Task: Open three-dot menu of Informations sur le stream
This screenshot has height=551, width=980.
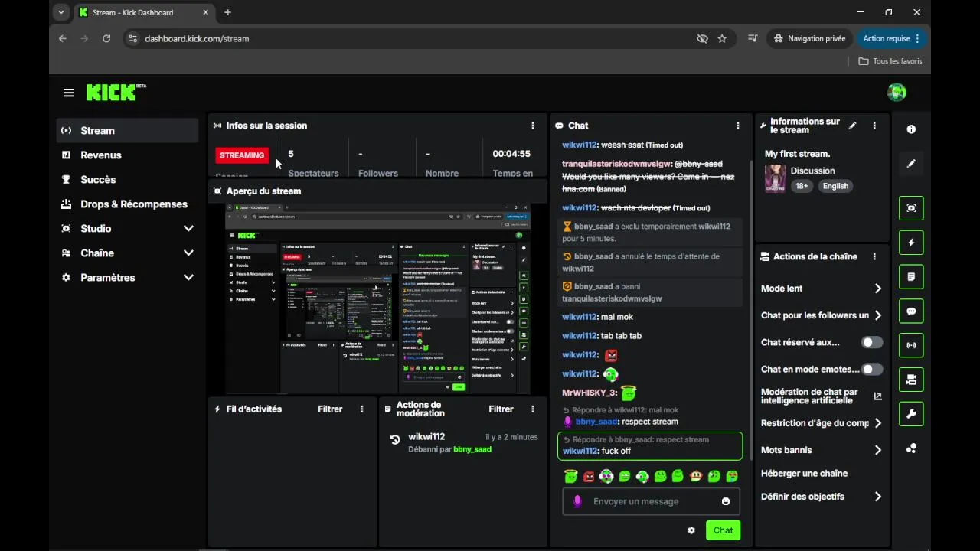Action: coord(874,126)
